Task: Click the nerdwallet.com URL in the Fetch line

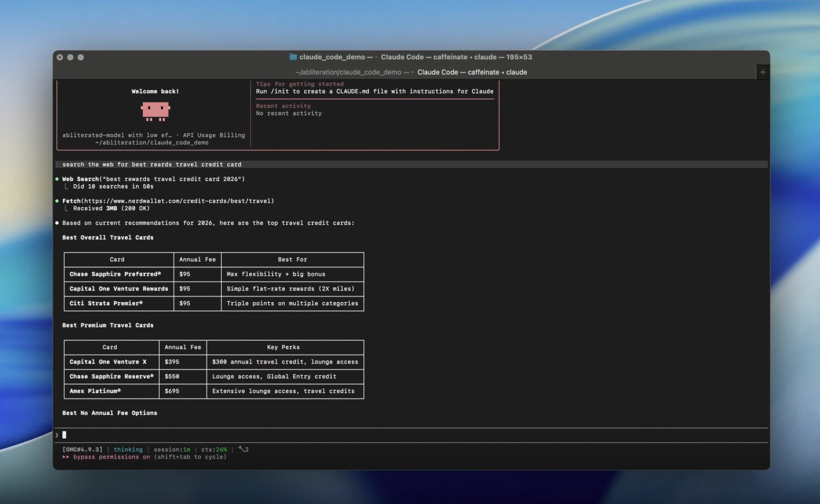Action: point(178,201)
